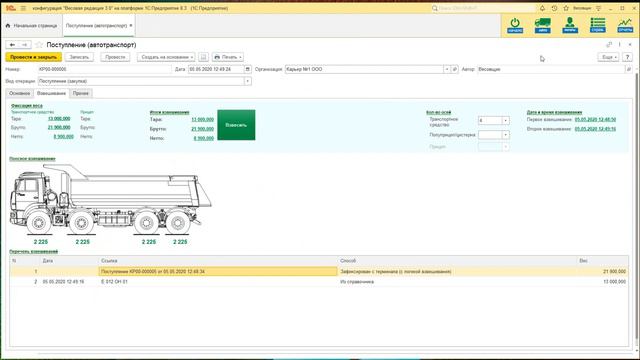Click Итоги взвешивания Нетто value link
640x360 pixels.
(x=204, y=138)
